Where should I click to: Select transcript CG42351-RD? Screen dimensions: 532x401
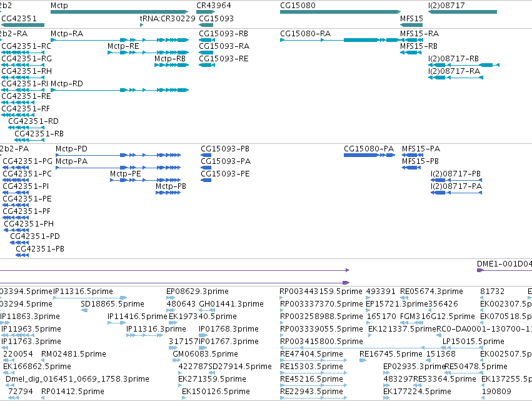pos(33,121)
